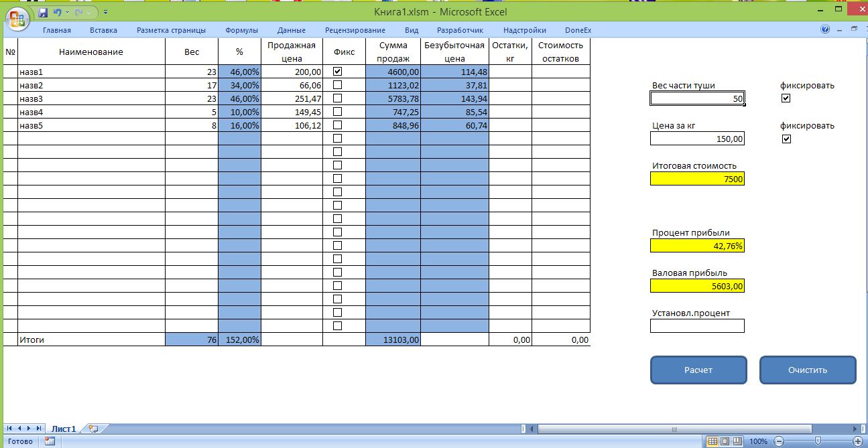Open the Вид ribbon tab
Image resolution: width=868 pixels, height=448 pixels.
pyautogui.click(x=412, y=30)
